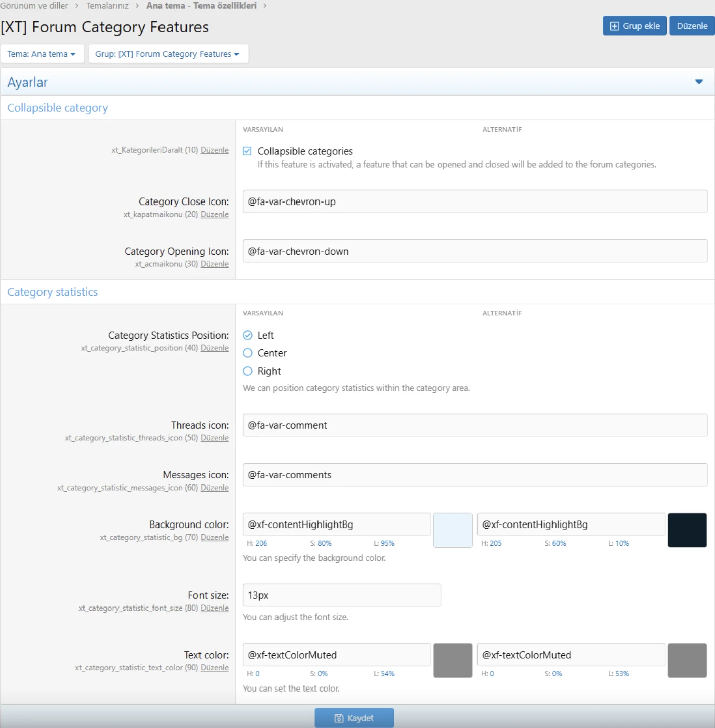Go to Temalarınız breadcrumb

click(107, 6)
